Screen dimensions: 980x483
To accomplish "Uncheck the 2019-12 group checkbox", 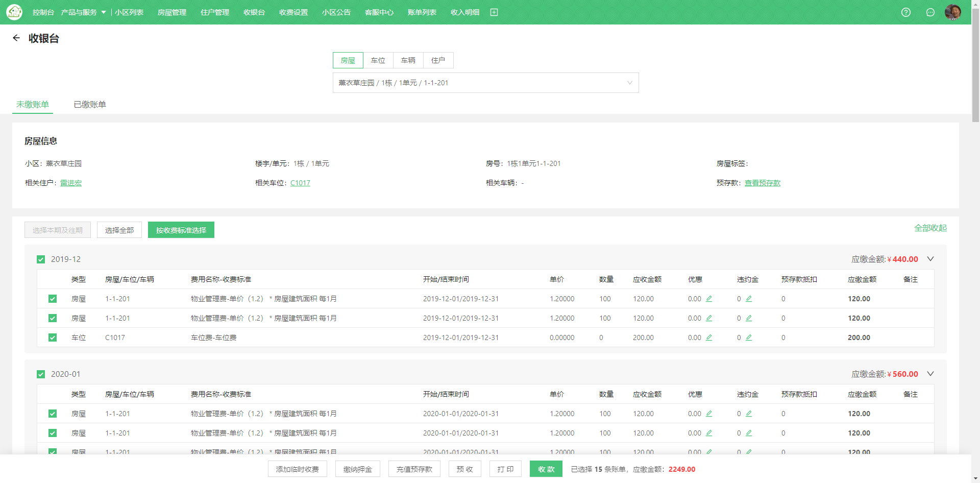I will (41, 259).
